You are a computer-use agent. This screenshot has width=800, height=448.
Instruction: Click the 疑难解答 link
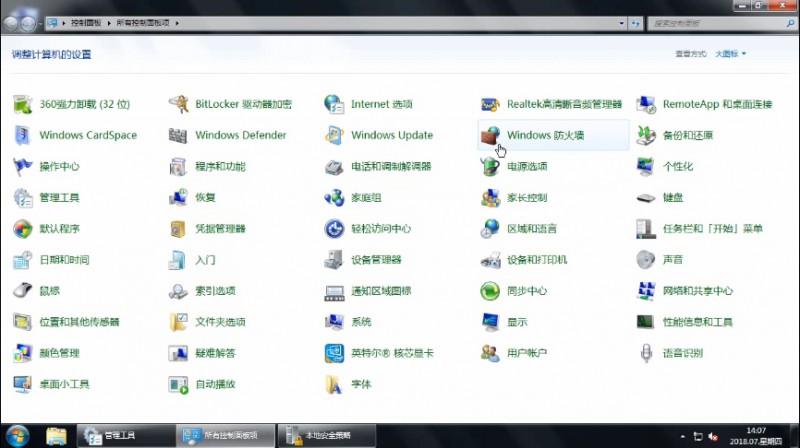click(x=215, y=353)
